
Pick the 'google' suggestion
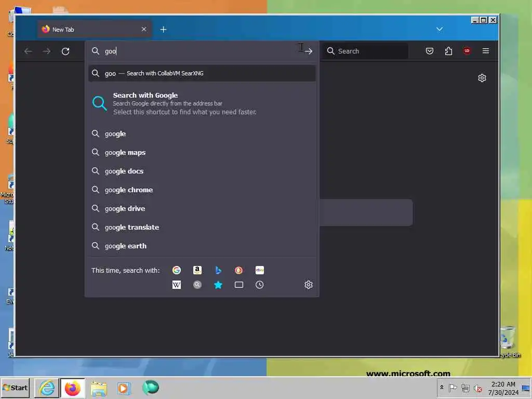point(202,134)
